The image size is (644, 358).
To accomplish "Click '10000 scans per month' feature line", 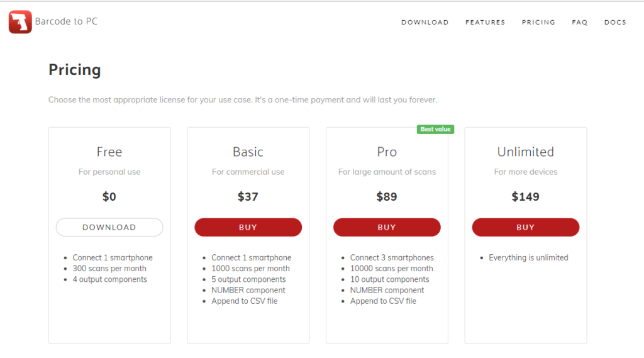I will tap(391, 269).
